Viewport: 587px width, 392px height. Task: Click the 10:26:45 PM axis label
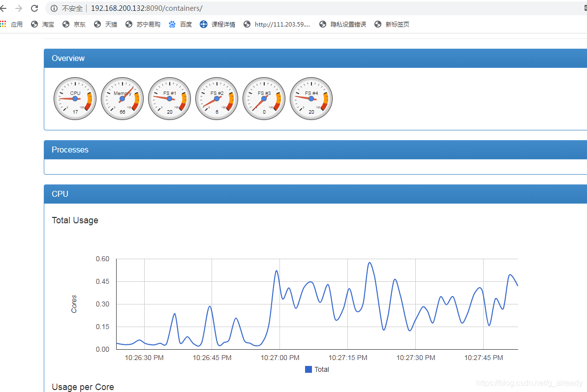coord(212,358)
